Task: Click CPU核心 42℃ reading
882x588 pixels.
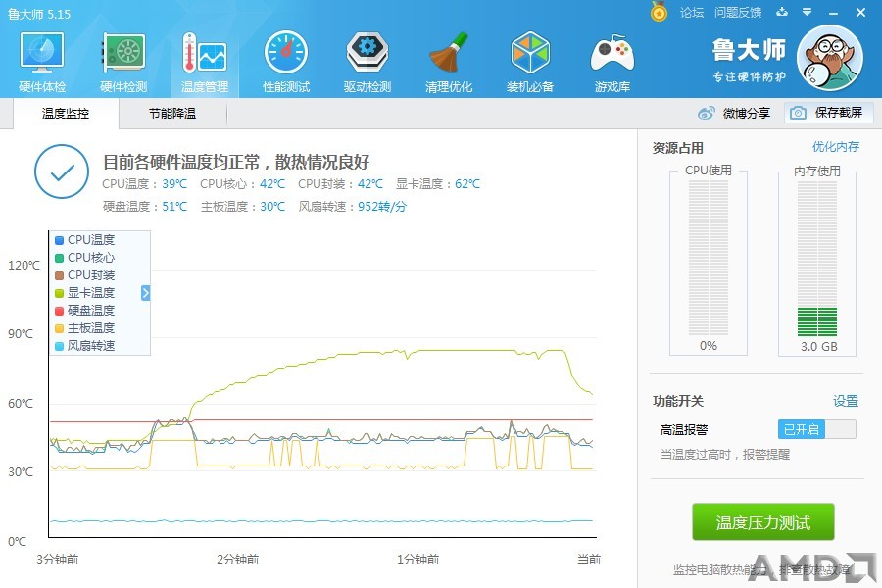Action: (242, 184)
